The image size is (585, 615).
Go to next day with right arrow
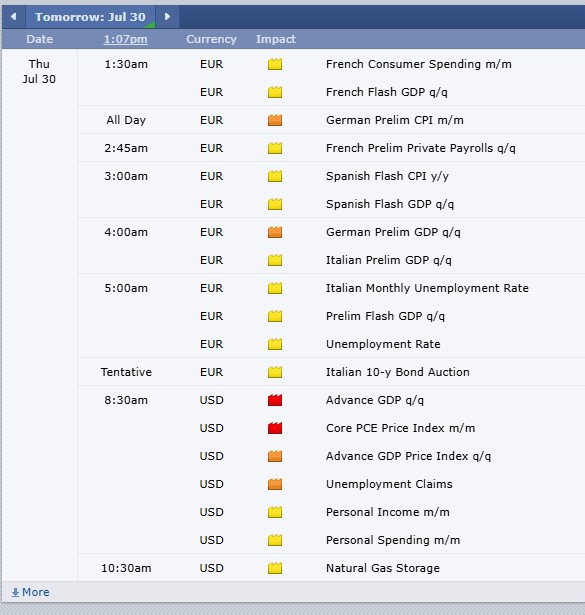coord(167,17)
